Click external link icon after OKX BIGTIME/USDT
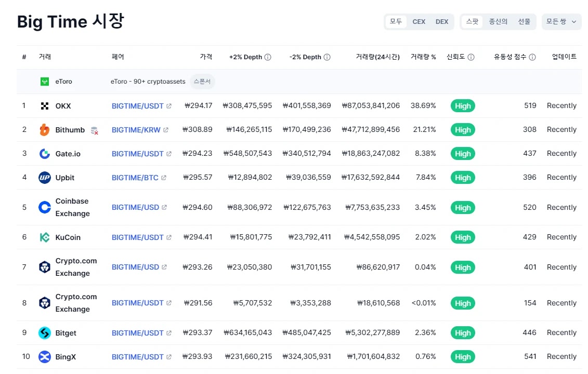The height and width of the screenshot is (374, 588). [169, 106]
